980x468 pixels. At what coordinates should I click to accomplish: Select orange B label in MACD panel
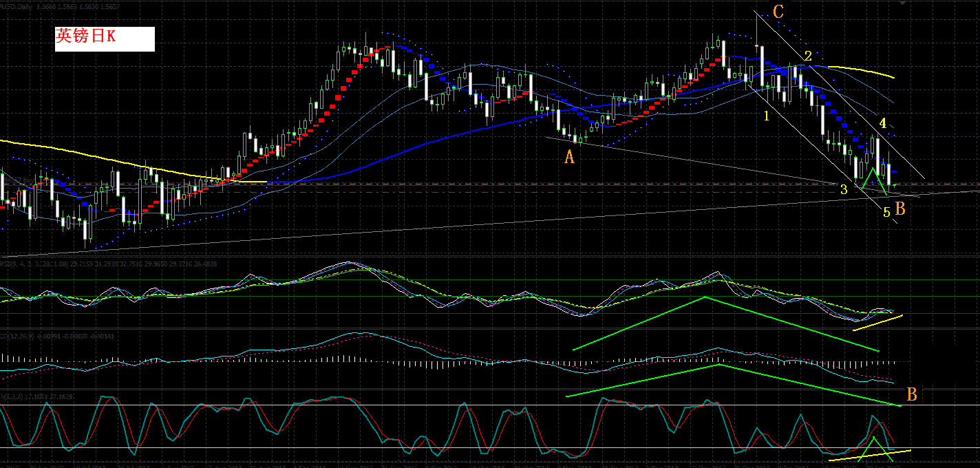click(912, 395)
